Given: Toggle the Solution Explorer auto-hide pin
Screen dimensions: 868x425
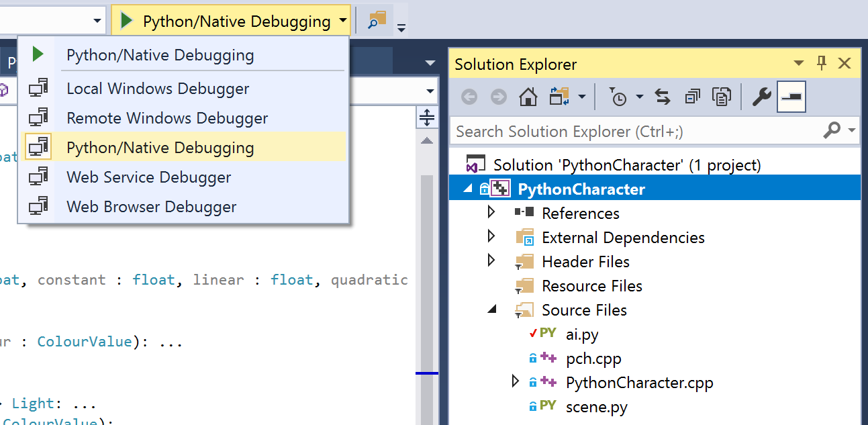Looking at the screenshot, I should click(822, 64).
